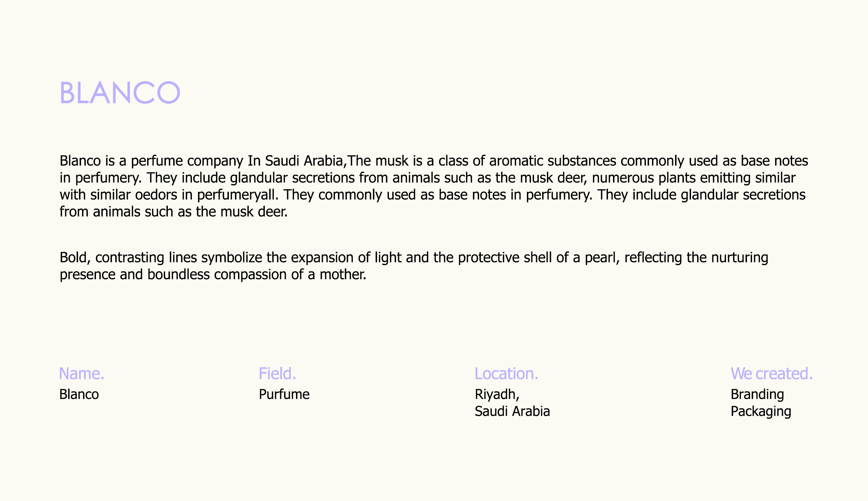The width and height of the screenshot is (868, 501).
Task: Click the paragraph line starting "Blanco is a perfume company"
Action: pos(434,161)
